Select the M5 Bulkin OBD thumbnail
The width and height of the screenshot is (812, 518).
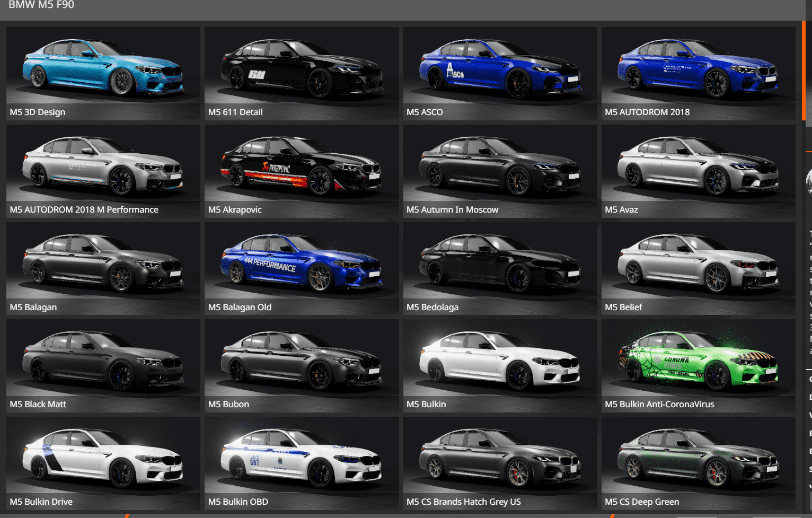[x=302, y=463]
